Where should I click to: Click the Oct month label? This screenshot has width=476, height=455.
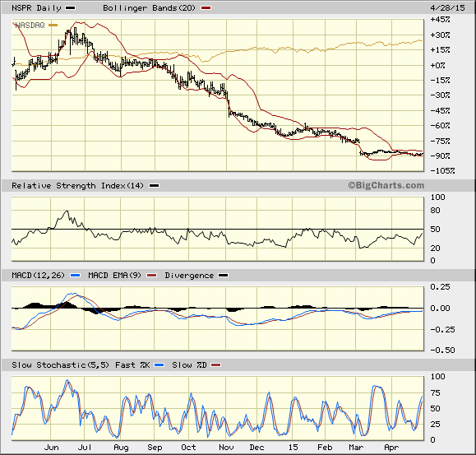click(x=188, y=448)
